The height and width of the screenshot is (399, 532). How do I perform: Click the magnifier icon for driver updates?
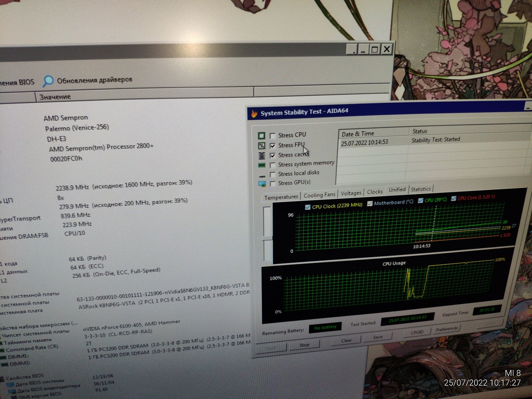click(48, 81)
